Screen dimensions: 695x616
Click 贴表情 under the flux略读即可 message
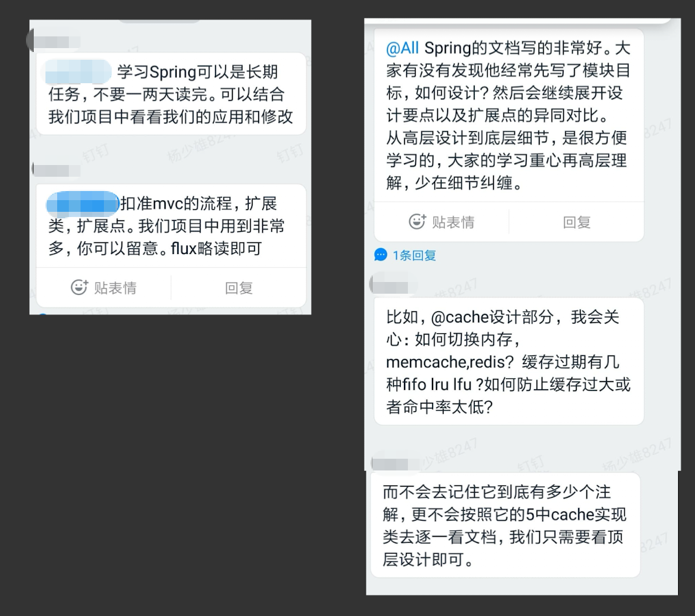[115, 288]
